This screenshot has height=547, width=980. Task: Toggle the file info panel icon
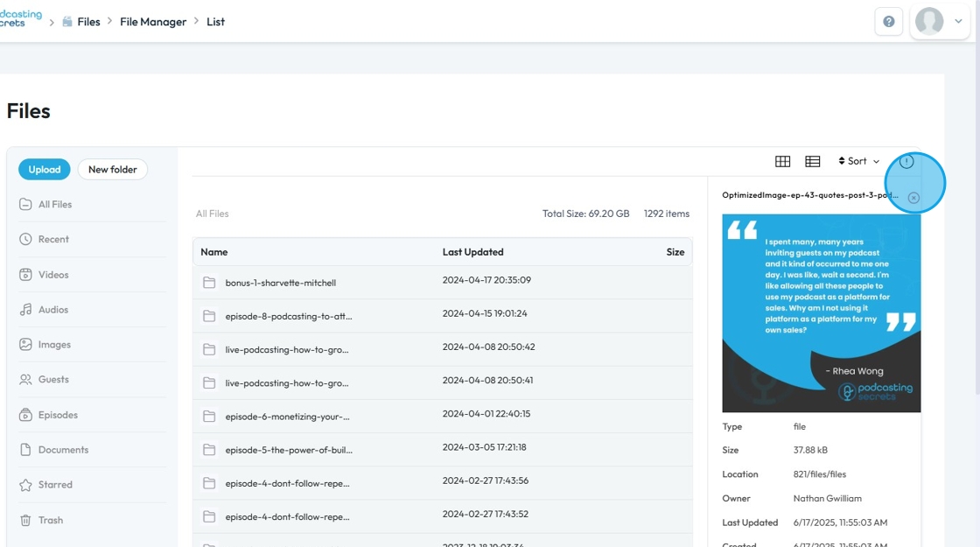pos(906,162)
